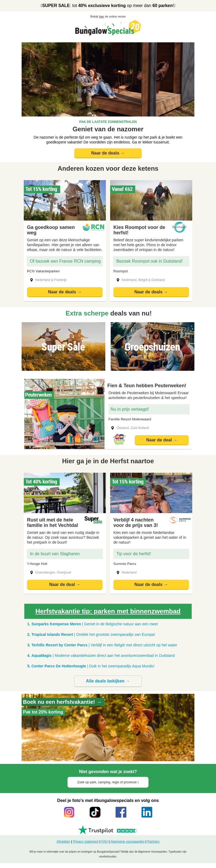The image size is (216, 868).
Task: Open the Groepshuizen banner image
Action: (x=153, y=346)
